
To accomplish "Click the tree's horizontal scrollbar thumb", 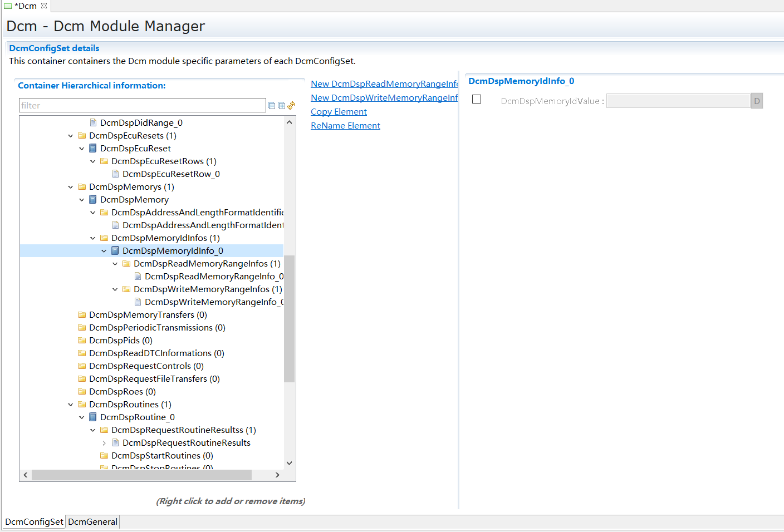I will tap(141, 475).
